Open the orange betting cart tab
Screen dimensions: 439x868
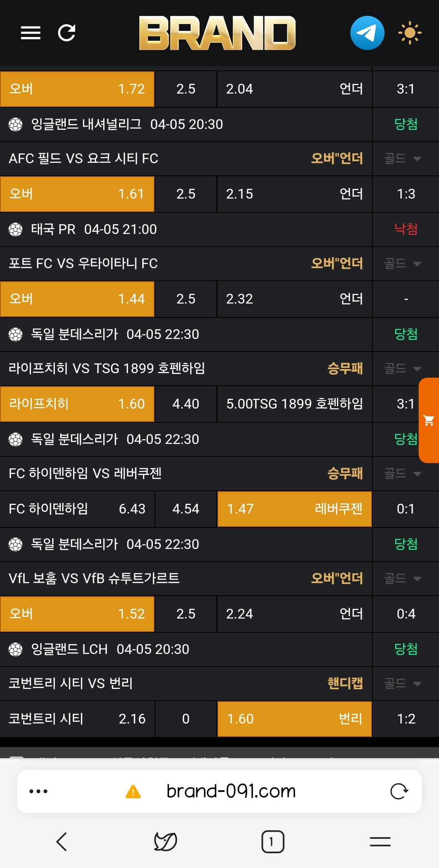pos(429,420)
